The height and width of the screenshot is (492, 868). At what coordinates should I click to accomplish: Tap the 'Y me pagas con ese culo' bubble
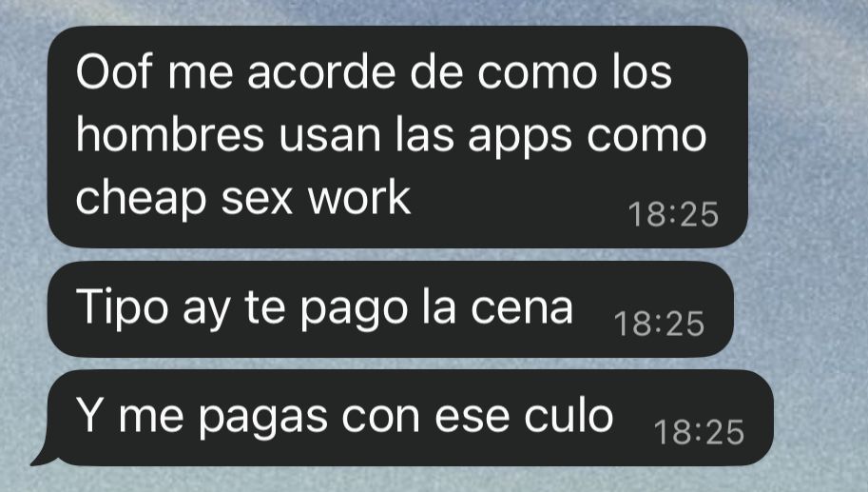click(x=410, y=418)
